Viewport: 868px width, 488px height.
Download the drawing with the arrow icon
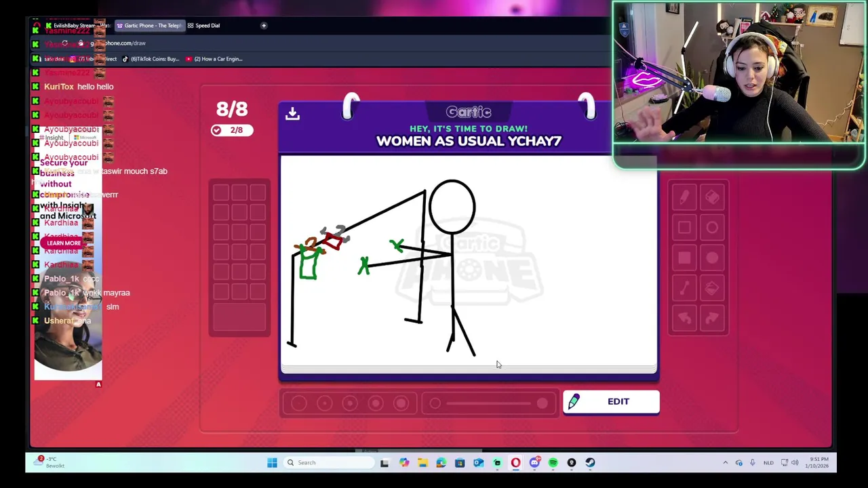click(x=292, y=113)
